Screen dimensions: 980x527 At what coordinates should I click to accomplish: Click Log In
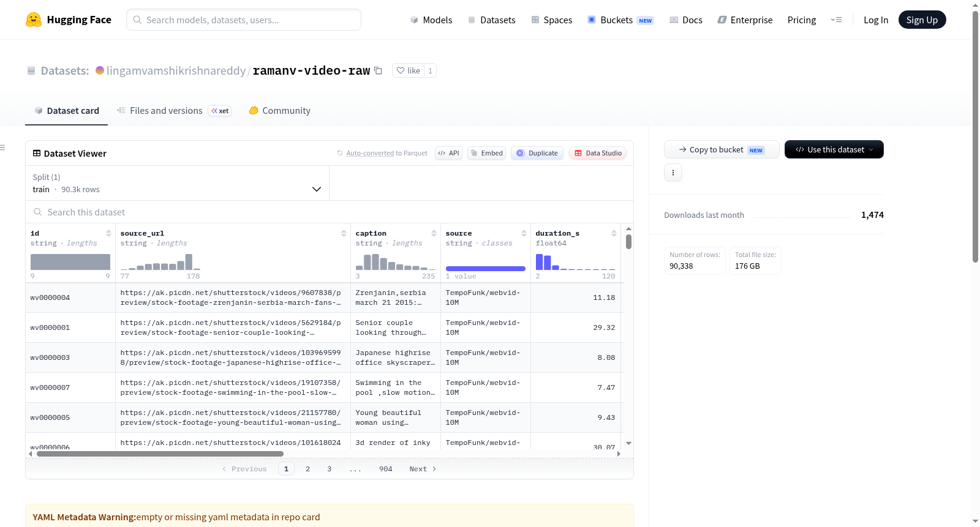coord(876,20)
